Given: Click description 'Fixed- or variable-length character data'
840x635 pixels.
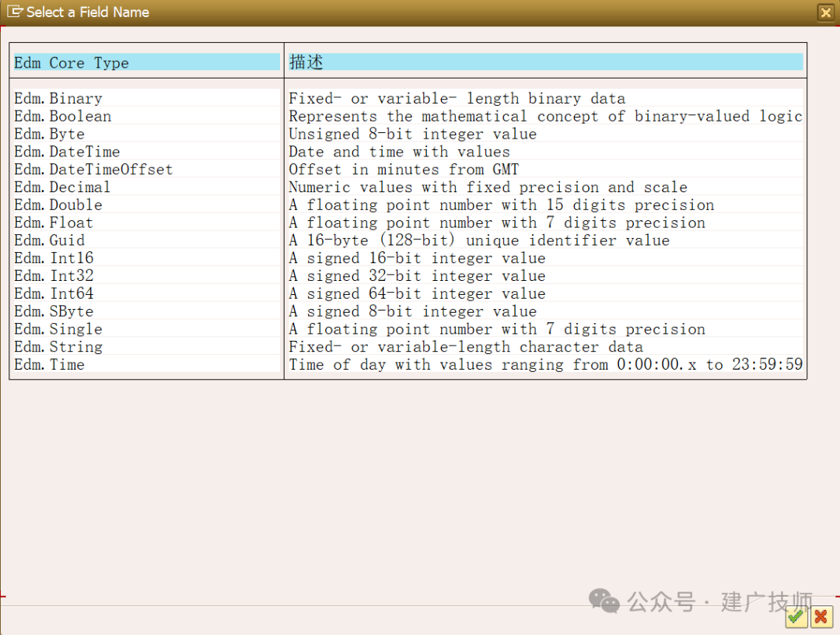Looking at the screenshot, I should click(466, 347).
